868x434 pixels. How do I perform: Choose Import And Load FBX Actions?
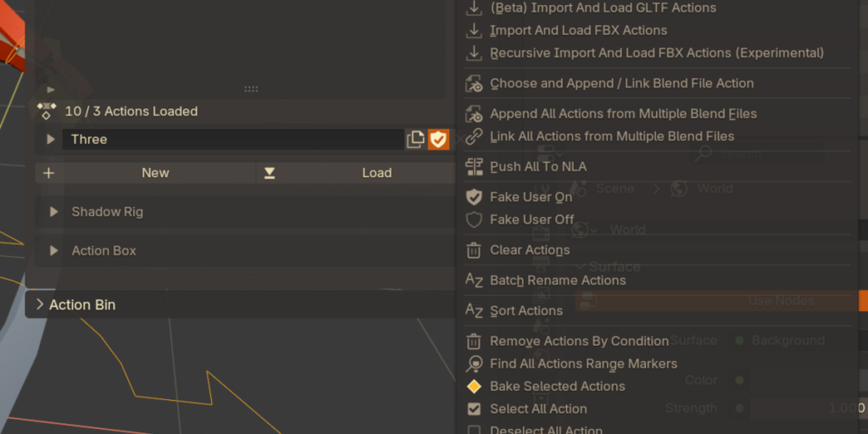[578, 31]
